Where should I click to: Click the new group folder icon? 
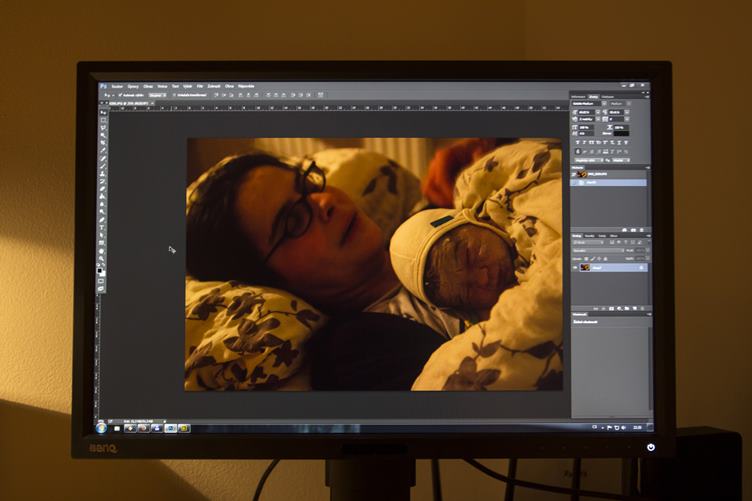(626, 309)
